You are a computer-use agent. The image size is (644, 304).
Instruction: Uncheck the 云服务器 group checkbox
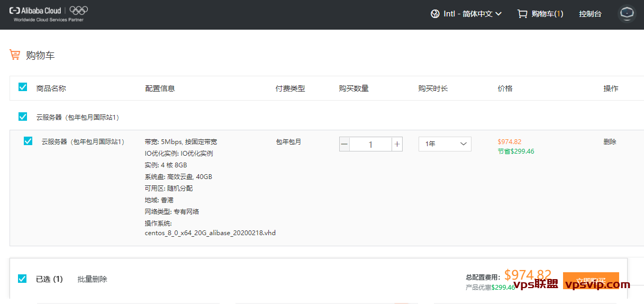tap(23, 117)
